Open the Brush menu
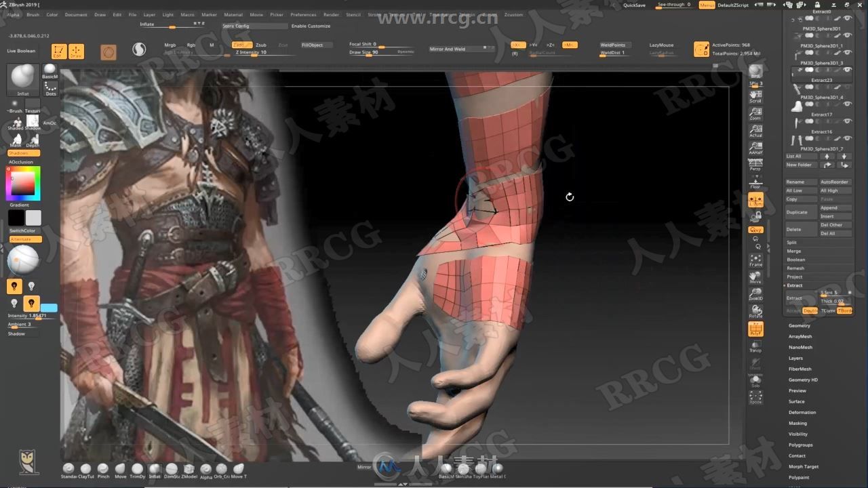868x488 pixels. point(33,14)
